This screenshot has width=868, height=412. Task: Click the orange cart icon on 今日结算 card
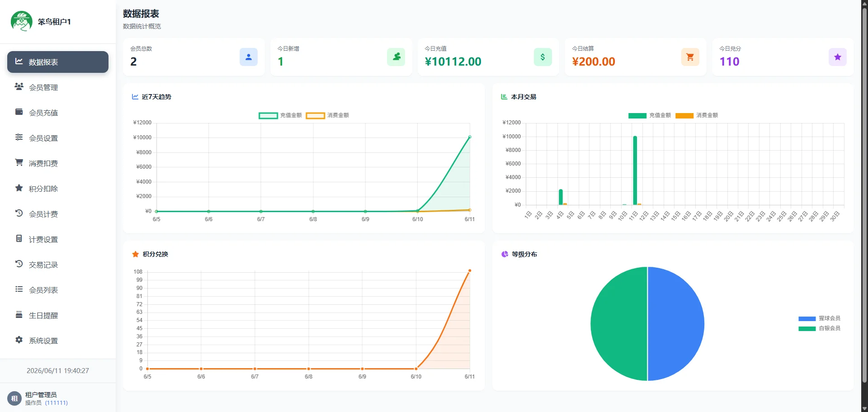[690, 57]
